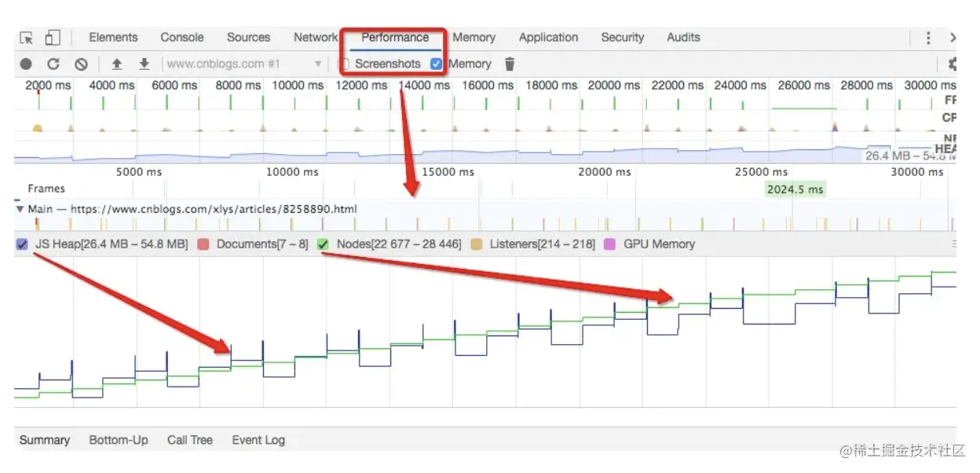Screen dimensions: 980x473
Task: Click the 2024.5 ms frame marker
Action: point(795,189)
